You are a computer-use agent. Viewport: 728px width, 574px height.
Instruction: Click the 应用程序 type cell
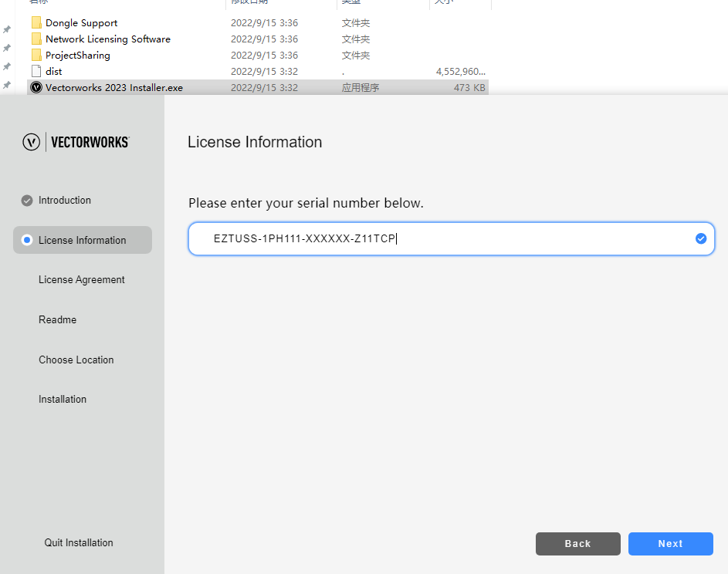(361, 88)
